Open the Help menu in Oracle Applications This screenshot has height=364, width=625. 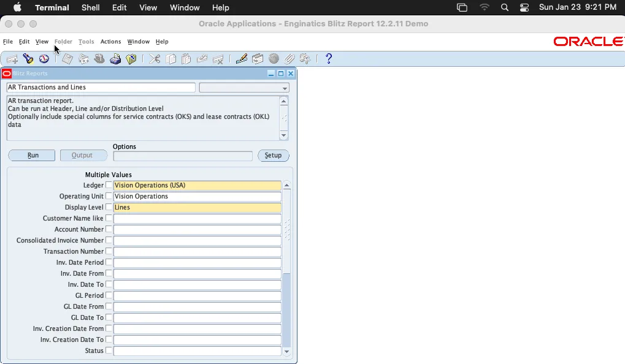(x=162, y=42)
